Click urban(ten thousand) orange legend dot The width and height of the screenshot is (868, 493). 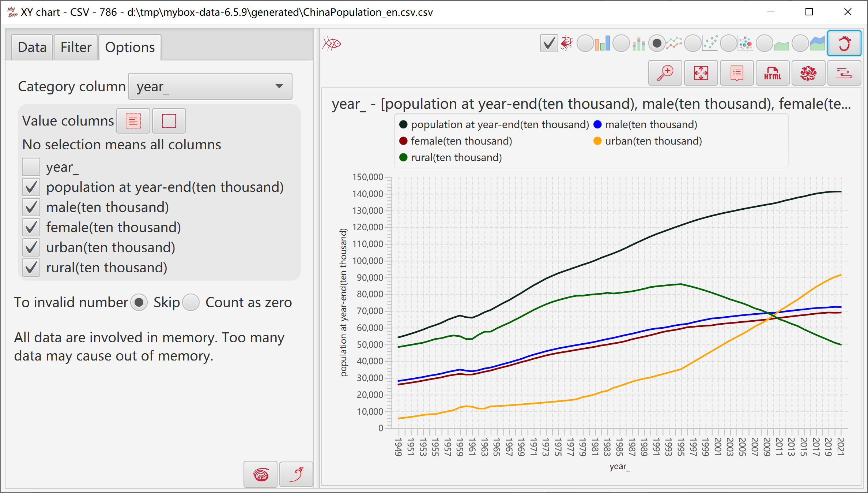597,141
